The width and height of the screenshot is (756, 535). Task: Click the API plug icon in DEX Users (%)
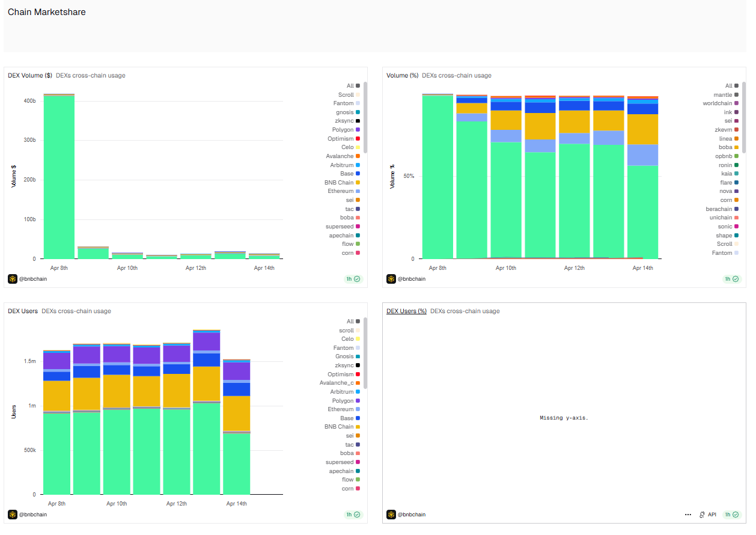(x=703, y=515)
